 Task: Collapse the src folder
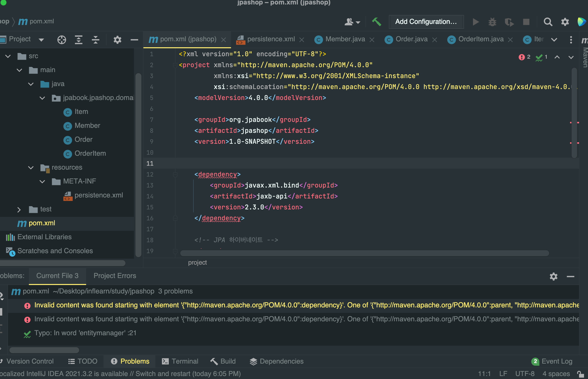tap(8, 56)
